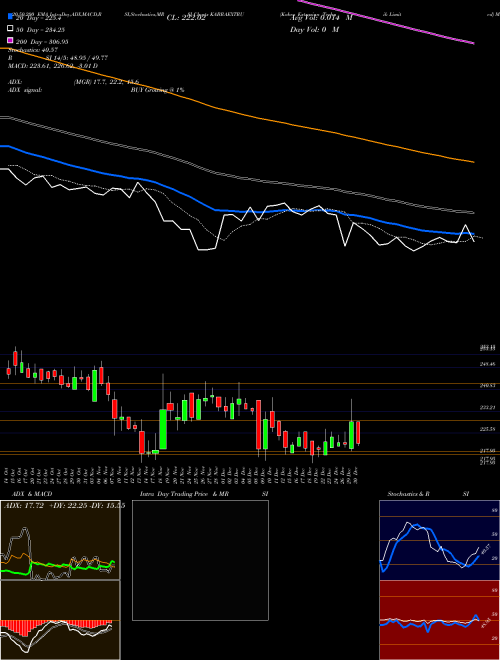Select the '50 Day = 234.25' legend text
Viewport: 500px width, 660px height.
point(40,29)
